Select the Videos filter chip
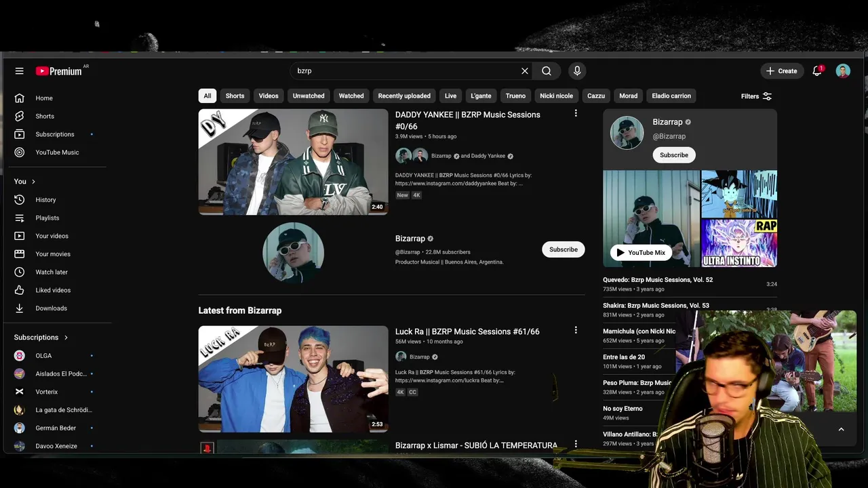This screenshot has height=488, width=868. click(269, 96)
